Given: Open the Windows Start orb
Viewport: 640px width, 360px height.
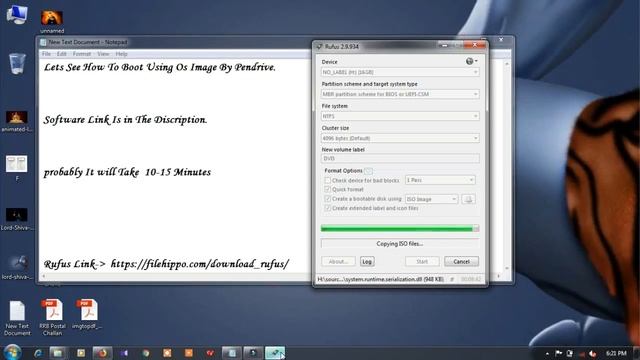Looking at the screenshot, I should pyautogui.click(x=13, y=352).
